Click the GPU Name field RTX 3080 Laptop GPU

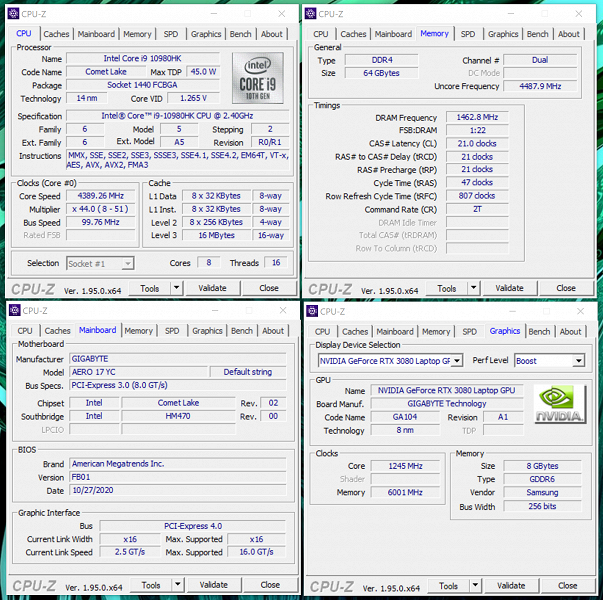click(447, 390)
